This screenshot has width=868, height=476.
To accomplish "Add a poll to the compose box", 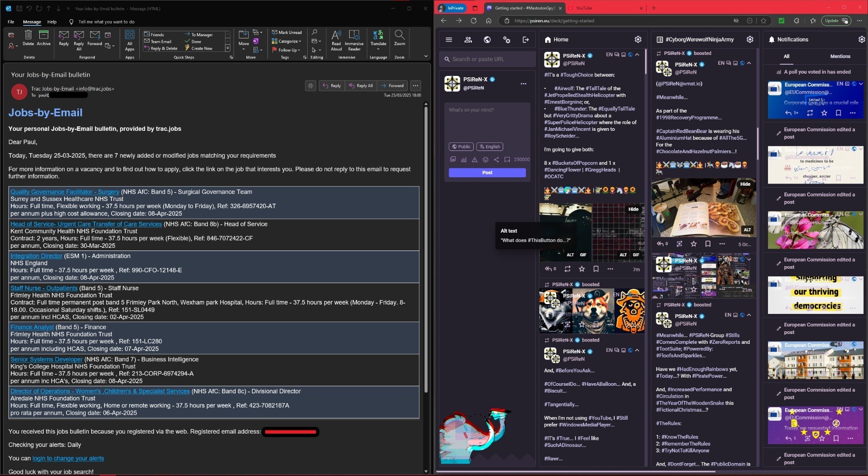I will pyautogui.click(x=463, y=159).
